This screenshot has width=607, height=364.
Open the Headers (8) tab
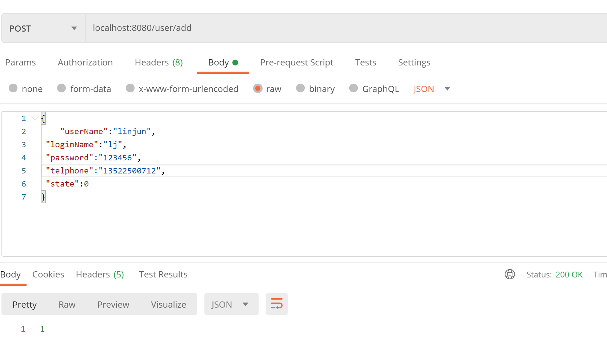tap(158, 62)
